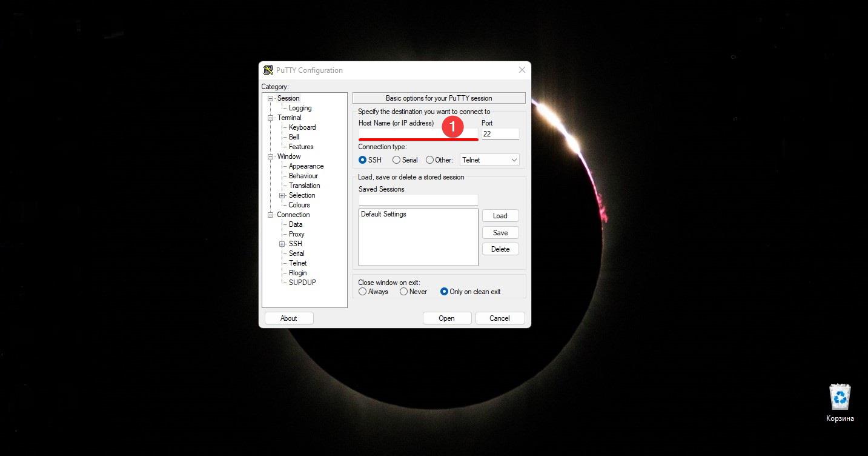Image resolution: width=868 pixels, height=456 pixels.
Task: Collapse the Session tree node
Action: pos(271,98)
